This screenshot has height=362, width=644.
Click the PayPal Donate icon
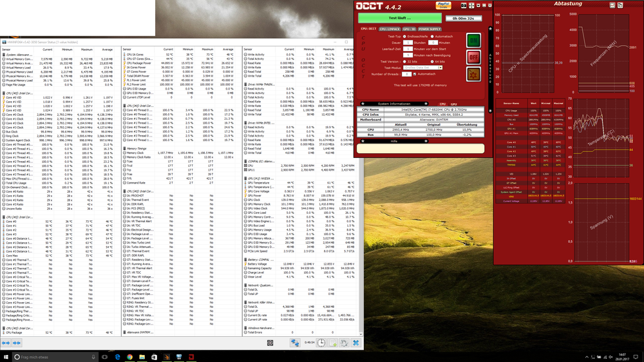pyautogui.click(x=443, y=5)
